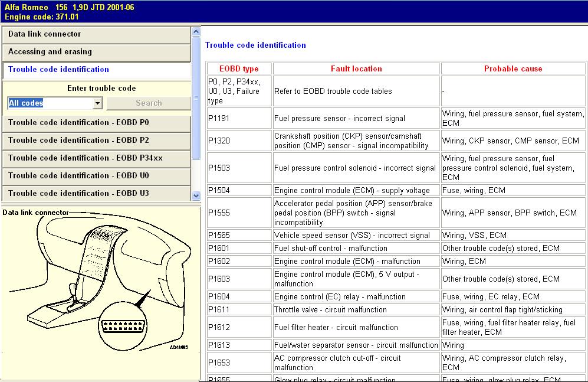This screenshot has height=382, width=588.
Task: Click the 'Enter trouble code' label
Action: [101, 89]
